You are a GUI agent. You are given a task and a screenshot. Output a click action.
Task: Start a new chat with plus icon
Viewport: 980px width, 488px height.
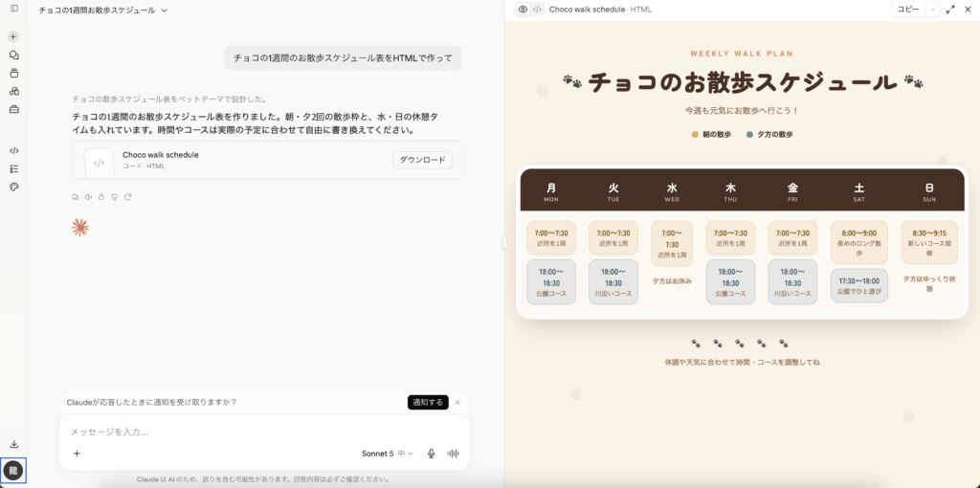click(13, 36)
